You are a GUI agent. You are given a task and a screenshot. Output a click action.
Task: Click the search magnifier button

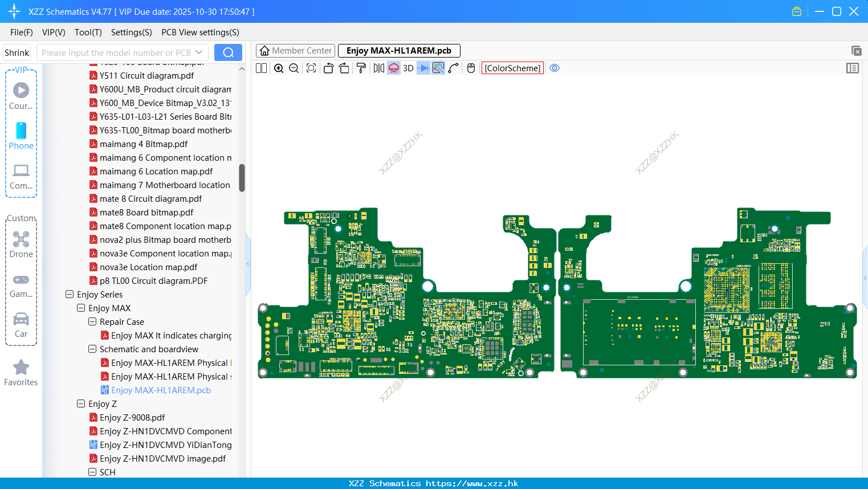tap(228, 52)
